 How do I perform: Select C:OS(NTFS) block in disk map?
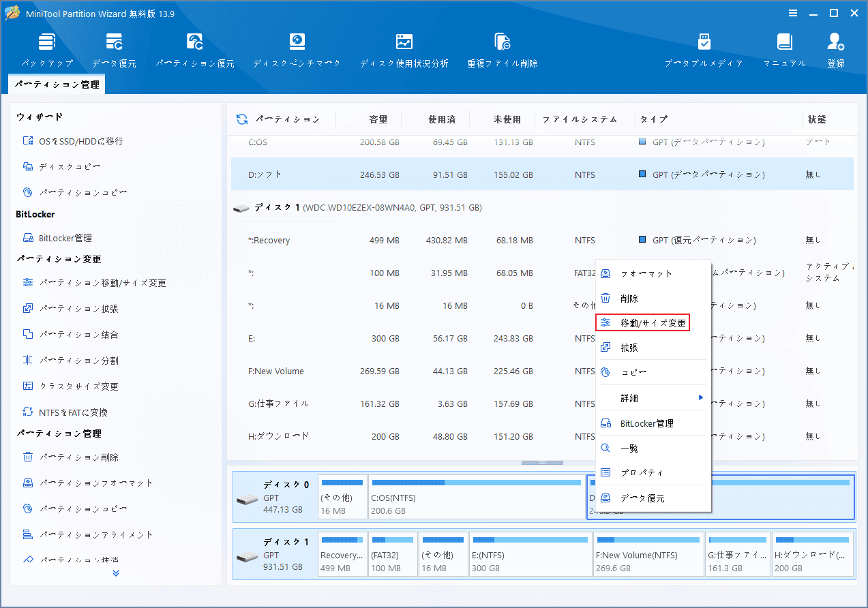(477, 497)
